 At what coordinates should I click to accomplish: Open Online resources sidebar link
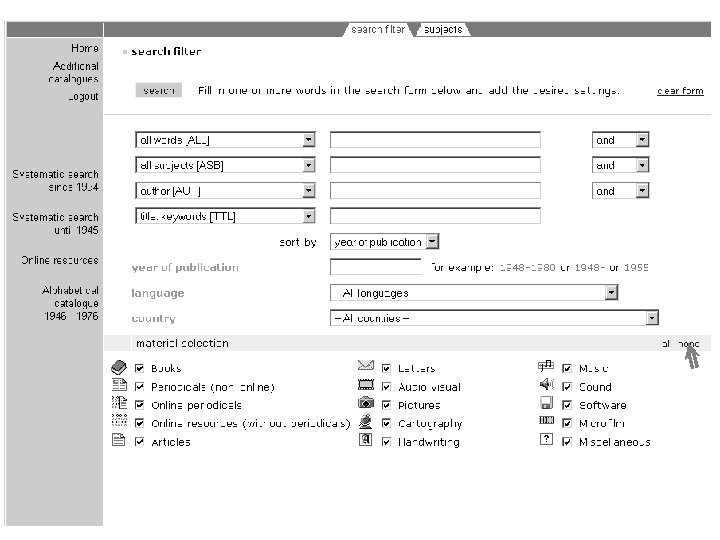[60, 260]
